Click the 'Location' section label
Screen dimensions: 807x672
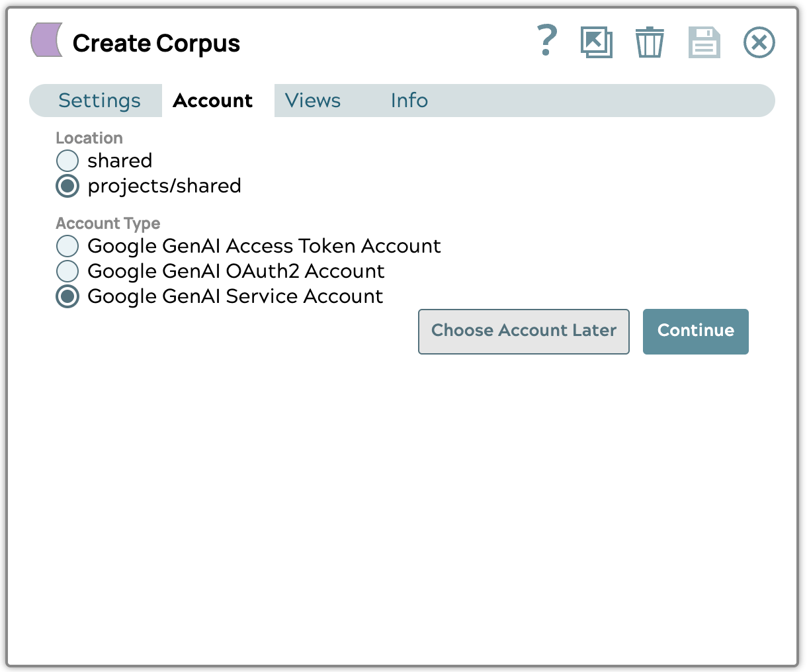[89, 138]
